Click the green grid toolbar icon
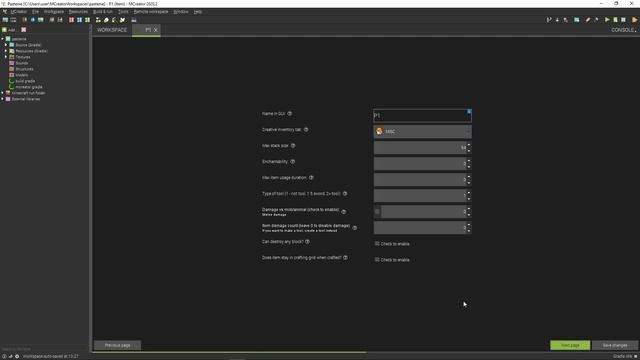Image resolution: width=640 pixels, height=360 pixels. coord(87,20)
